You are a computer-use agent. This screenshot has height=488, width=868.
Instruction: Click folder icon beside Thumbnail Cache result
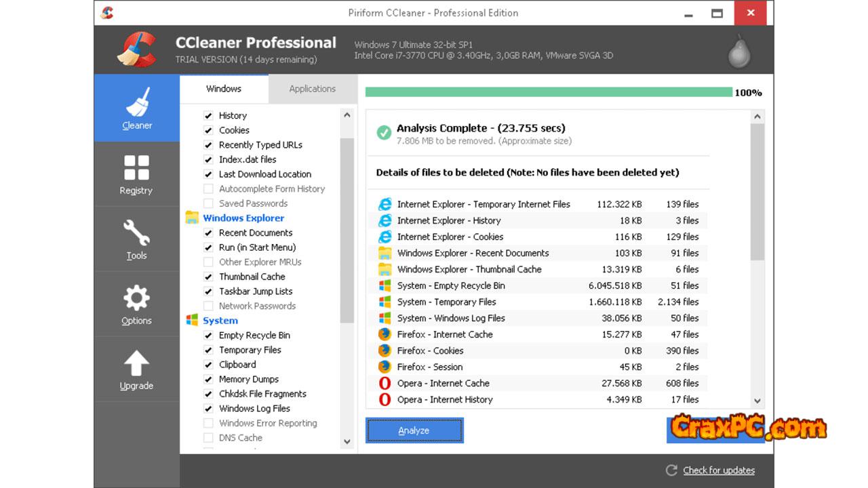pyautogui.click(x=384, y=269)
